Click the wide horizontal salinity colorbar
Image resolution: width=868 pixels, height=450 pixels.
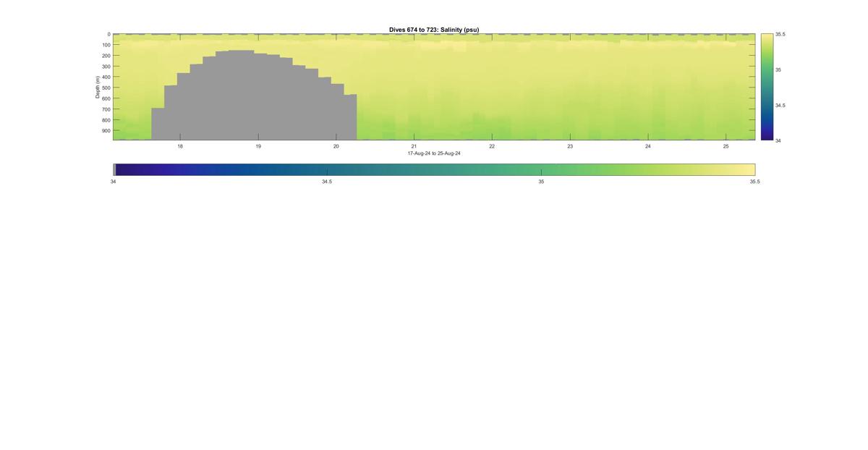pos(434,169)
